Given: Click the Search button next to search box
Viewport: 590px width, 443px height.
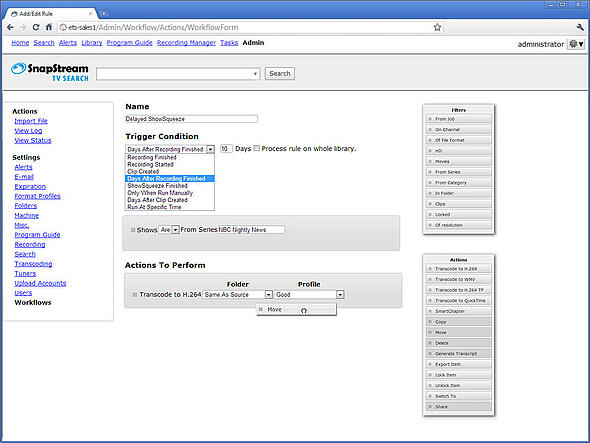Looking at the screenshot, I should (x=280, y=73).
